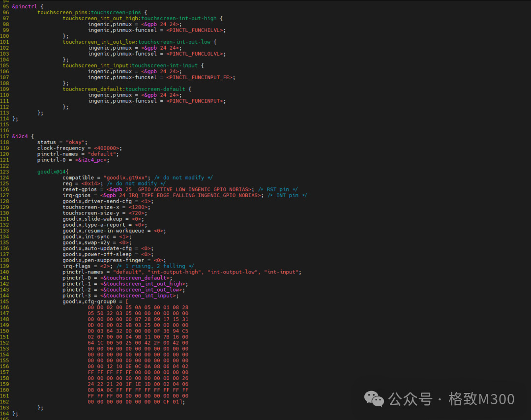Click '<&touchscreen_int_out_high>' on line 142
Screen dimensions: 531x420
tap(143, 284)
